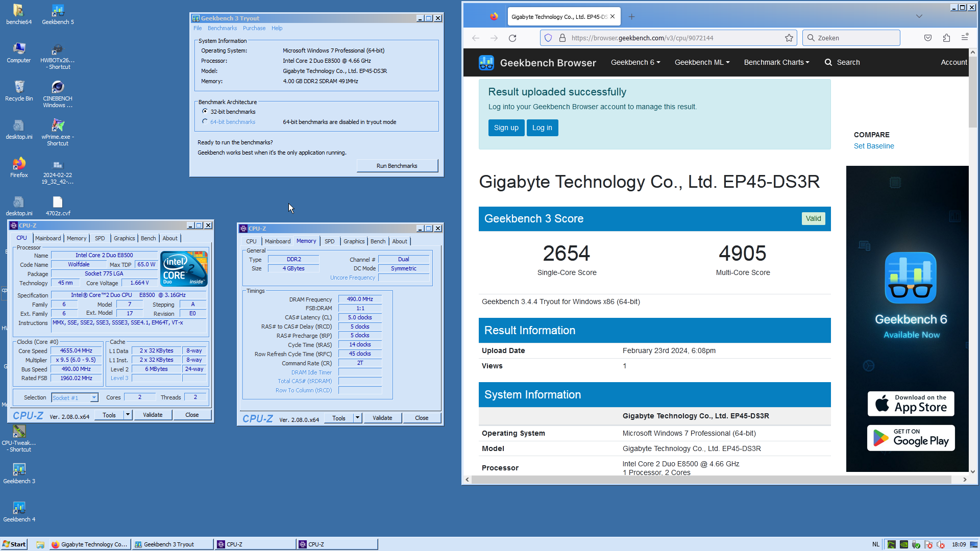Screen dimensions: 980x551
Task: Click Close button in right CPU-Z window
Action: [x=422, y=418]
